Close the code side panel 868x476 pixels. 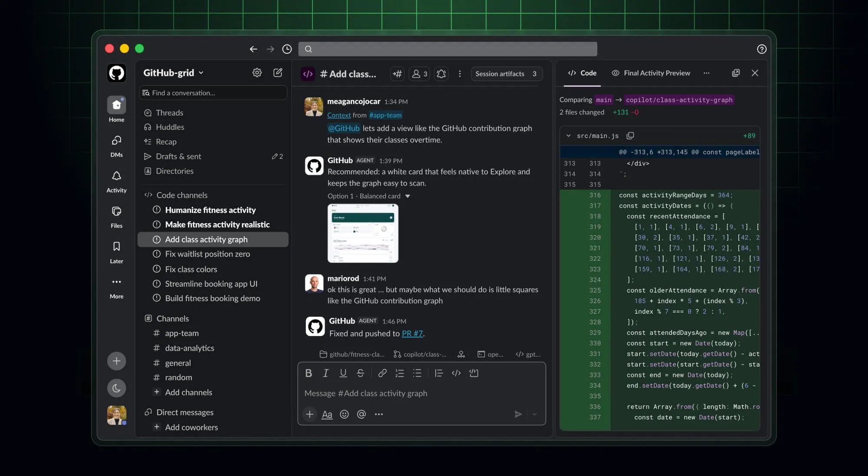coord(755,73)
